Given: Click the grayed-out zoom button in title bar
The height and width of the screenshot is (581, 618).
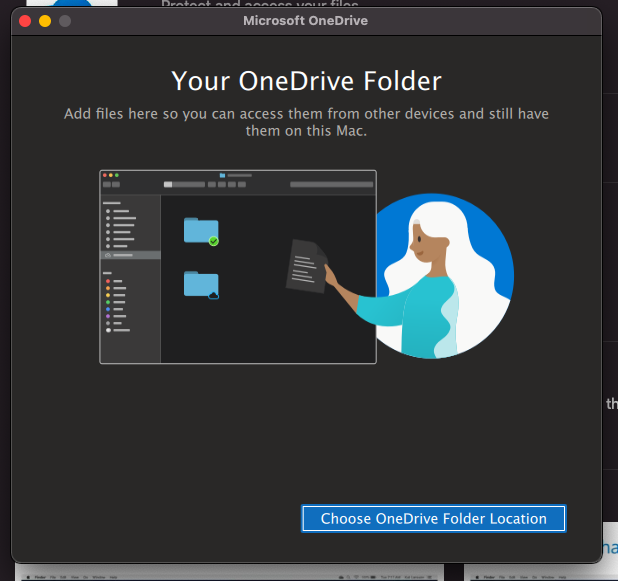Looking at the screenshot, I should tap(65, 21).
